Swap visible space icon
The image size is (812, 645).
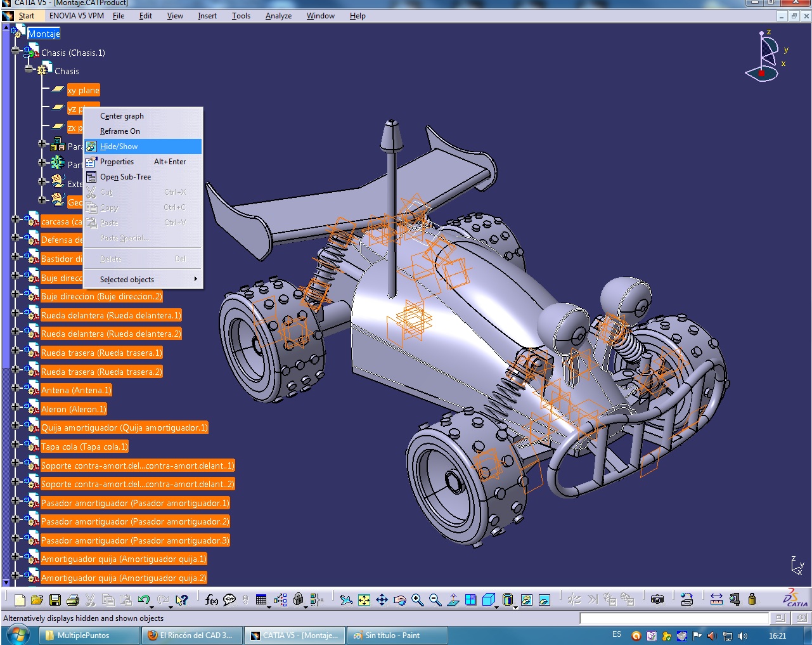click(x=544, y=599)
